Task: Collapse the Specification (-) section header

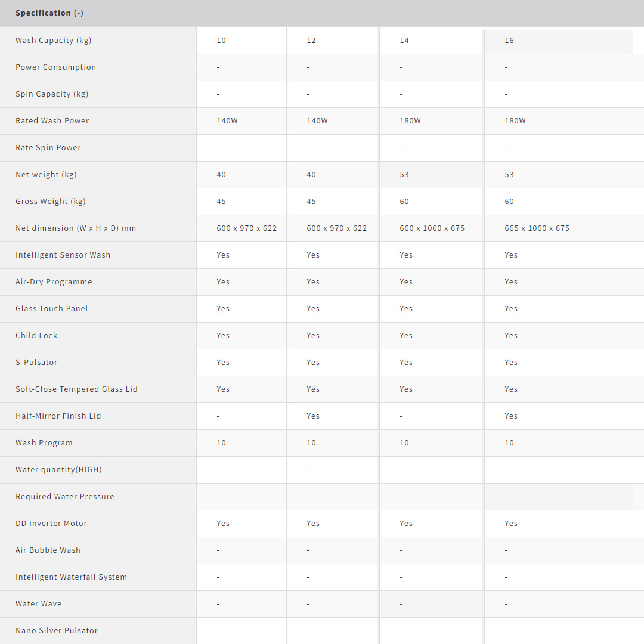Action: point(49,13)
